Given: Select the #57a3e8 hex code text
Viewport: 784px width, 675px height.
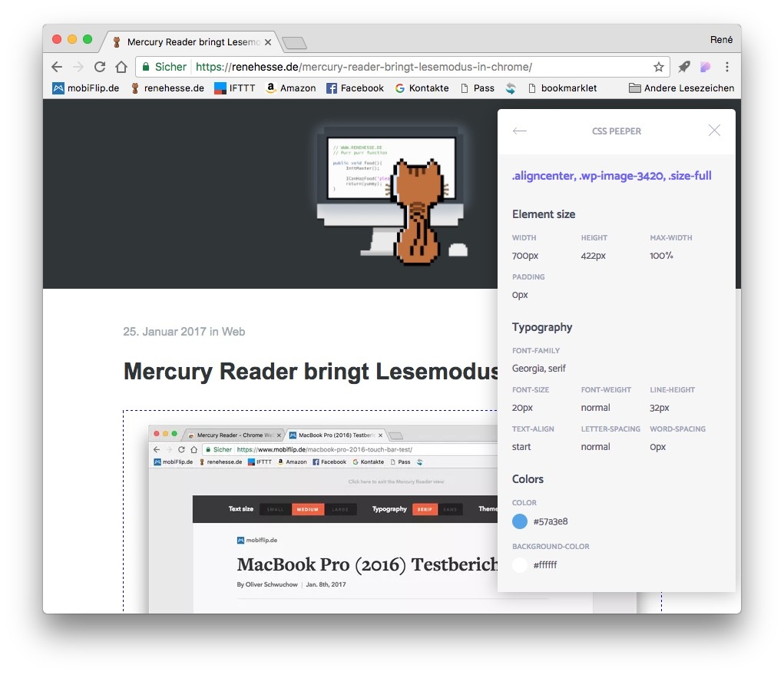Looking at the screenshot, I should coord(551,521).
